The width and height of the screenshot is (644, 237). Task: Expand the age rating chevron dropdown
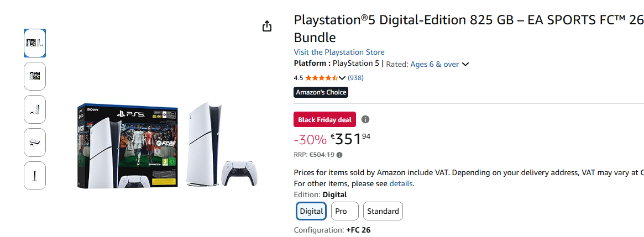tap(465, 64)
